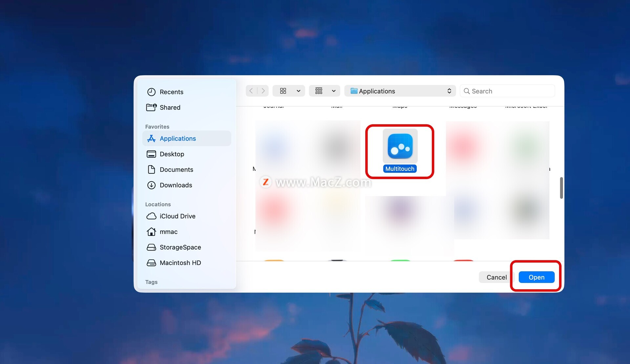Image resolution: width=630 pixels, height=364 pixels.
Task: Click the Open button
Action: 536,277
